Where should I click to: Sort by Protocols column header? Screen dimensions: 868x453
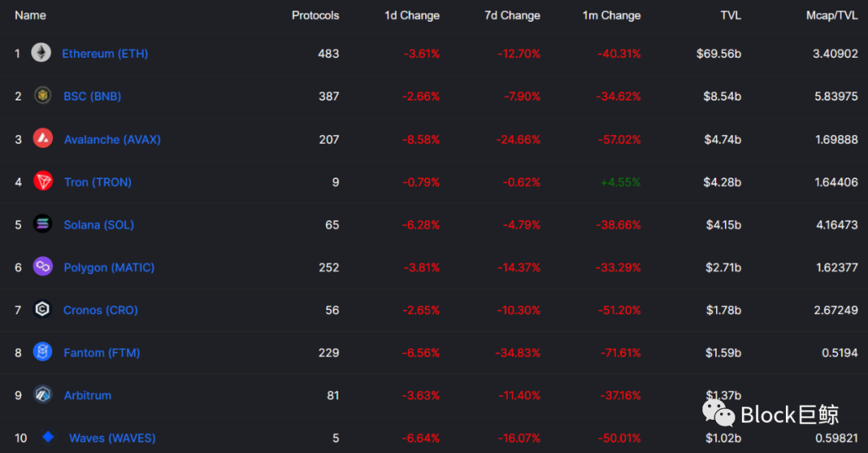pos(315,15)
